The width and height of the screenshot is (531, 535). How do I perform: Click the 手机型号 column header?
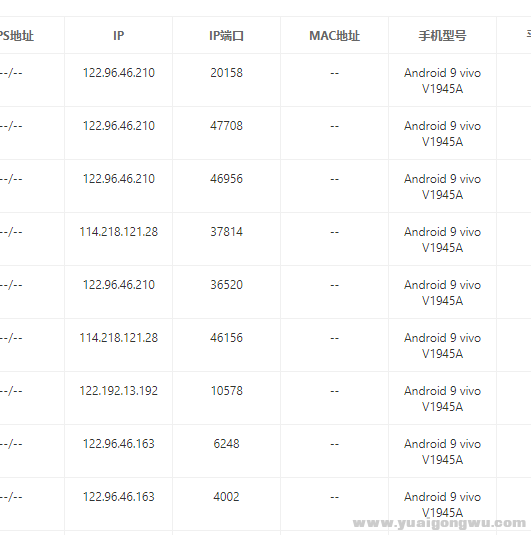tap(442, 35)
